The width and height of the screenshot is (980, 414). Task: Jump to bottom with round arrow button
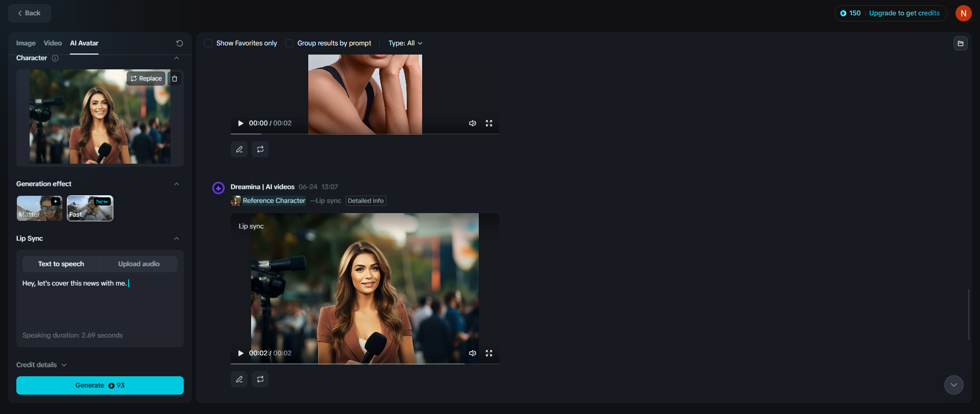954,385
